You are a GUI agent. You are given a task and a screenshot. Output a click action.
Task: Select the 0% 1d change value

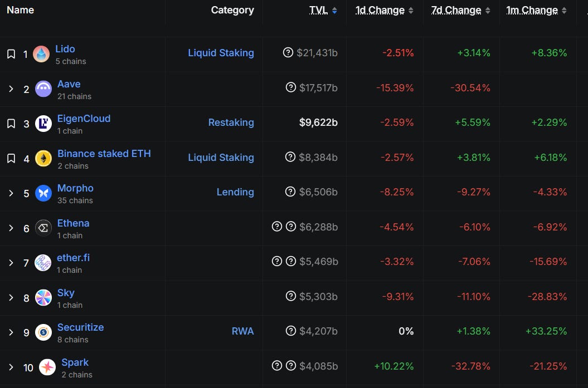click(406, 331)
